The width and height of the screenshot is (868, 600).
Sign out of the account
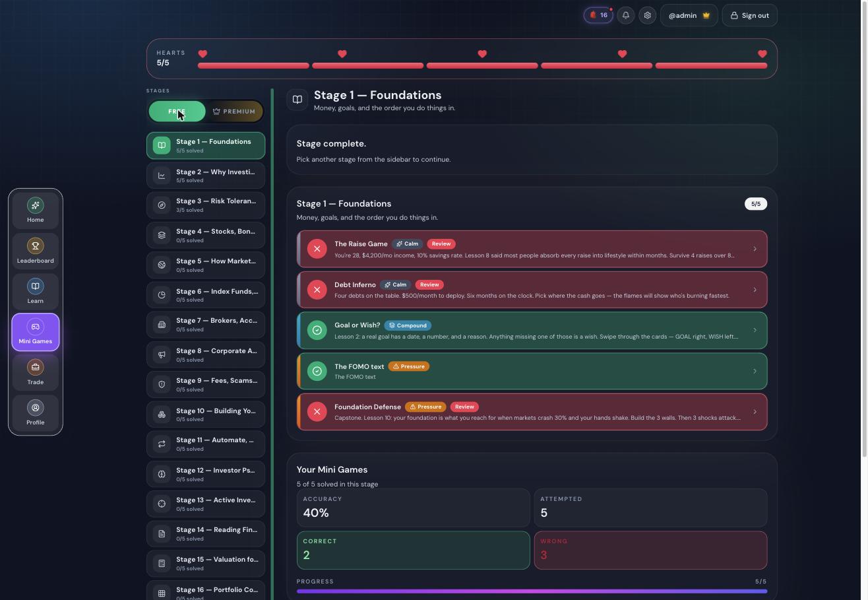click(750, 15)
